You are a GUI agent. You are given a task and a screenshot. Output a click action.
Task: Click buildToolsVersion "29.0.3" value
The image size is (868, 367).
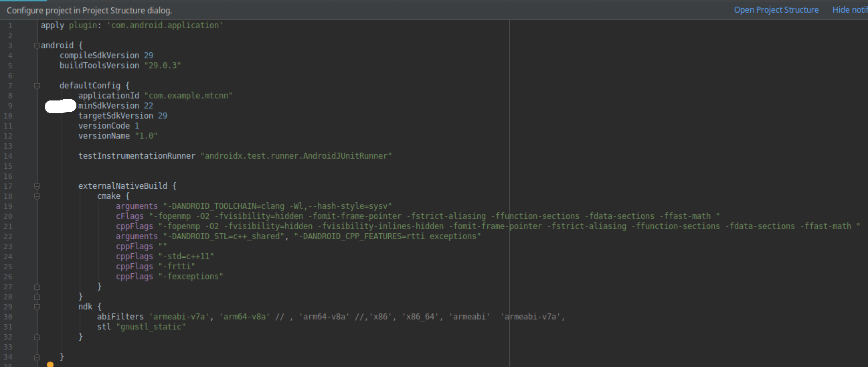tap(163, 66)
